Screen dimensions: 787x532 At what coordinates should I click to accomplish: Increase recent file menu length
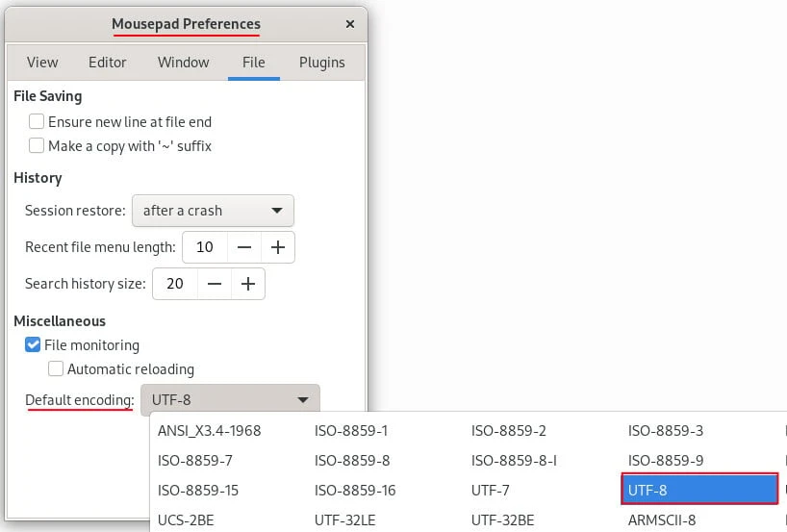278,247
